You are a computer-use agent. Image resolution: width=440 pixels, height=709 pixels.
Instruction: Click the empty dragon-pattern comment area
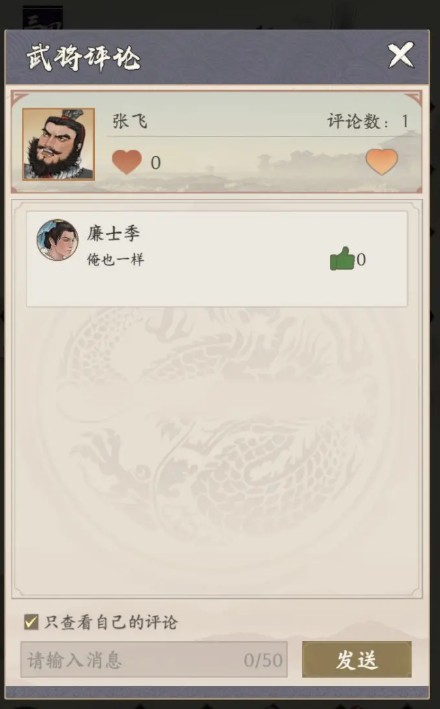[x=217, y=448]
